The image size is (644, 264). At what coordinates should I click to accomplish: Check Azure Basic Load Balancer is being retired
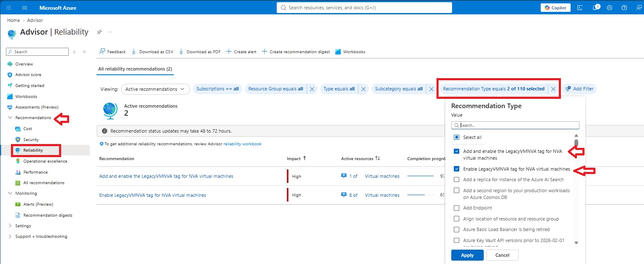tap(456, 230)
